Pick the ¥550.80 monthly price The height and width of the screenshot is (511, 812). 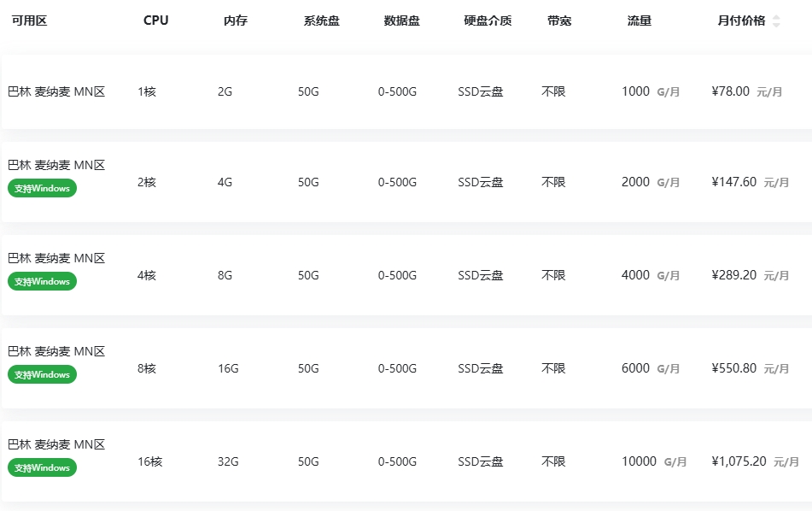(733, 368)
